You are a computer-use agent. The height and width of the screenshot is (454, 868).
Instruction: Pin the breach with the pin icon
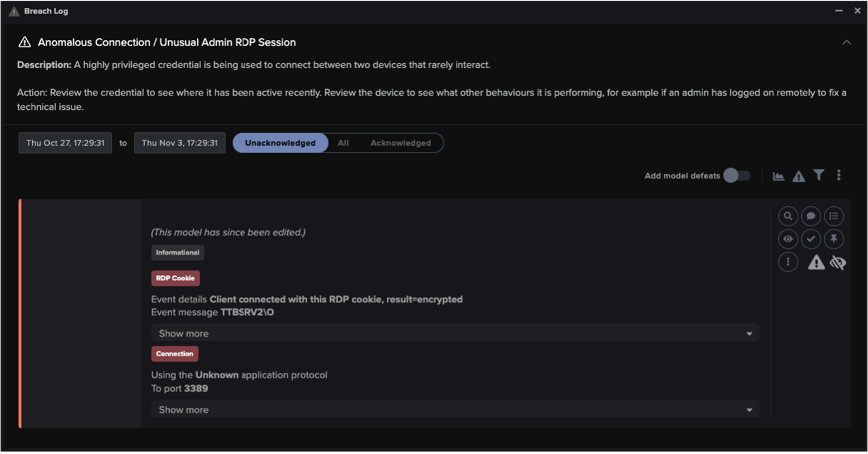pyautogui.click(x=834, y=239)
